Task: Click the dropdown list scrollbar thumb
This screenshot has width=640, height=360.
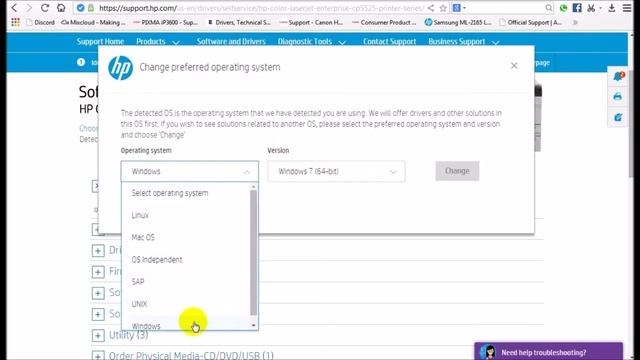Action: click(x=253, y=253)
